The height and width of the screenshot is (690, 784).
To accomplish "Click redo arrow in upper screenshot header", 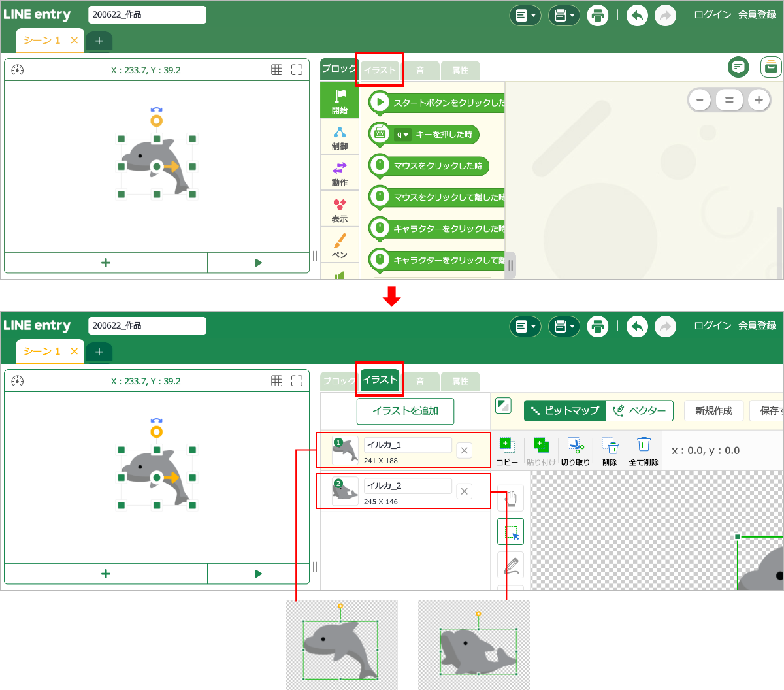I will [x=665, y=15].
